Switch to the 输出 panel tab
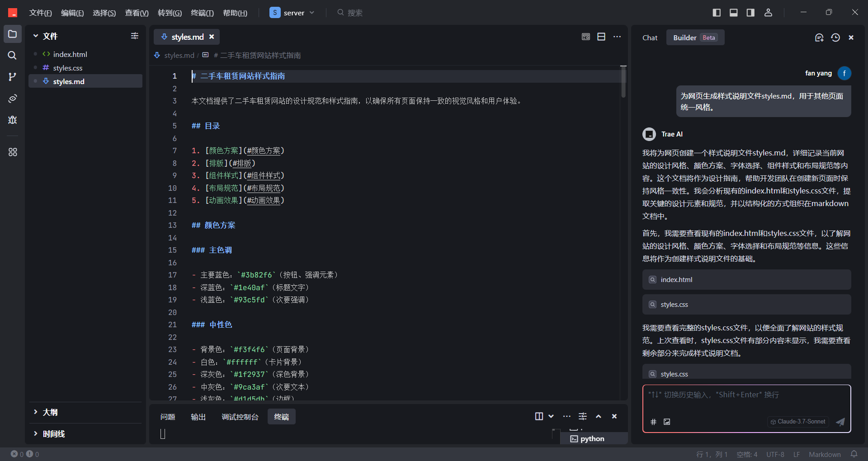The image size is (868, 461). pyautogui.click(x=198, y=417)
